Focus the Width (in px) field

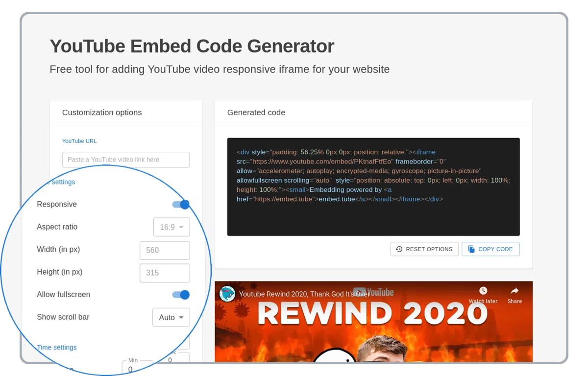(165, 250)
